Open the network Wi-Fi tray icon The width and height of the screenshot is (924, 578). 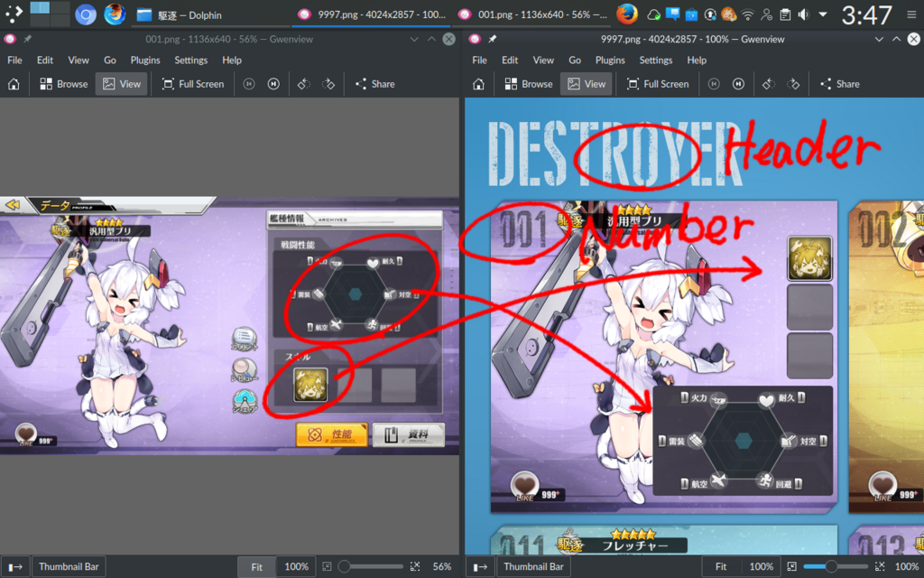(x=747, y=14)
